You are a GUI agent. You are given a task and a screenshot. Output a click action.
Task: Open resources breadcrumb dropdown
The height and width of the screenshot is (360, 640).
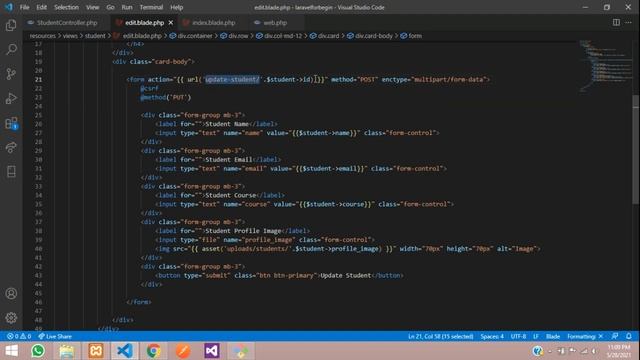pos(42,36)
